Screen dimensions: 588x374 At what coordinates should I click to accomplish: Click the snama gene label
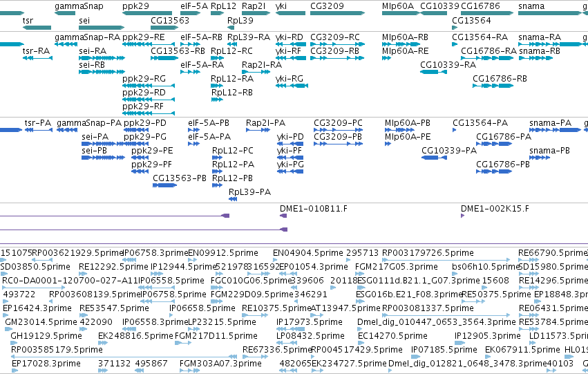tap(531, 6)
